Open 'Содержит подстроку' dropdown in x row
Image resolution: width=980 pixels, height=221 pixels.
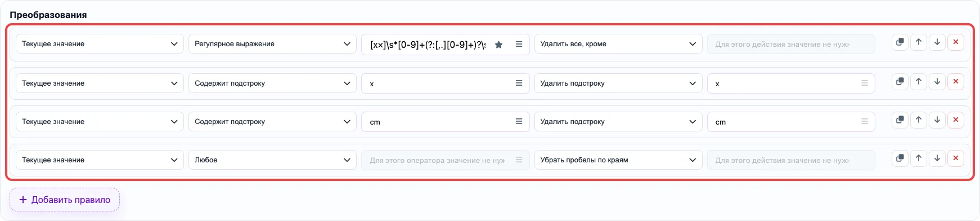(272, 83)
